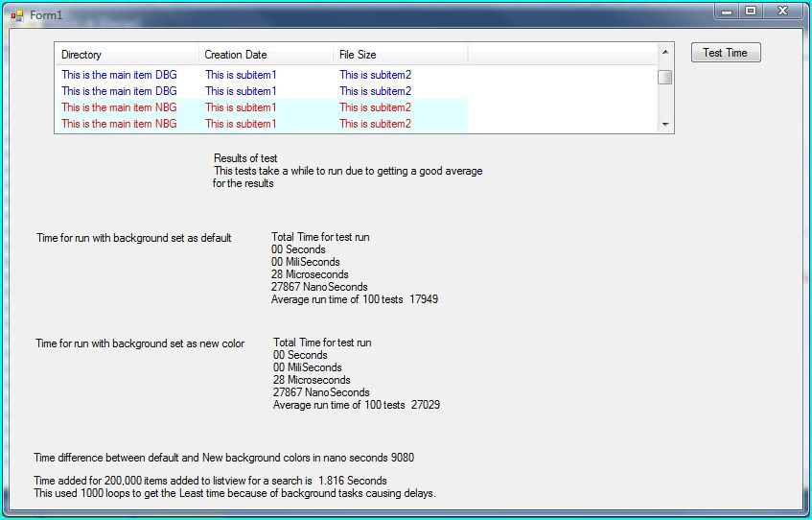Click the Creation Date column header

pos(266,55)
